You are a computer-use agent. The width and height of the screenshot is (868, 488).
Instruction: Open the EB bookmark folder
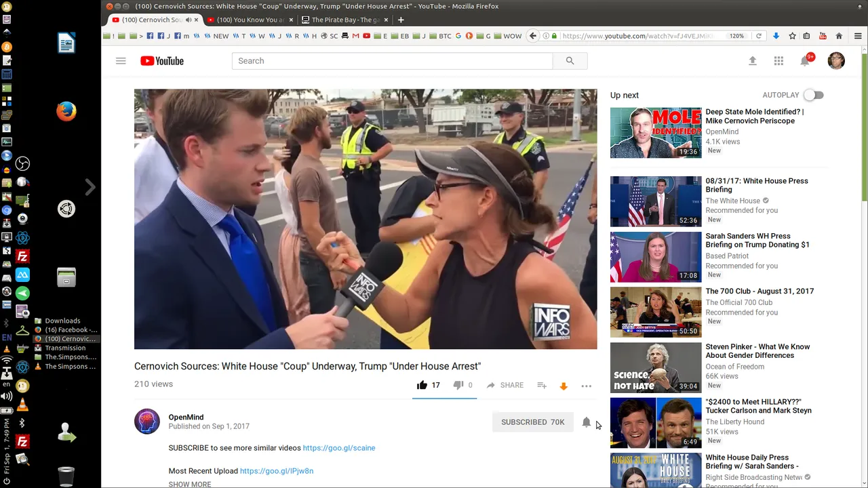tap(401, 36)
